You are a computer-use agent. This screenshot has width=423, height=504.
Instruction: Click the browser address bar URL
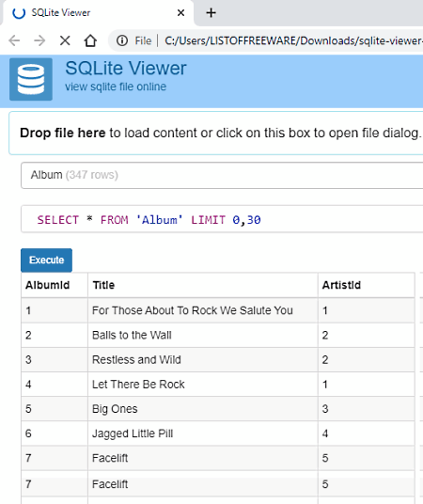[293, 40]
